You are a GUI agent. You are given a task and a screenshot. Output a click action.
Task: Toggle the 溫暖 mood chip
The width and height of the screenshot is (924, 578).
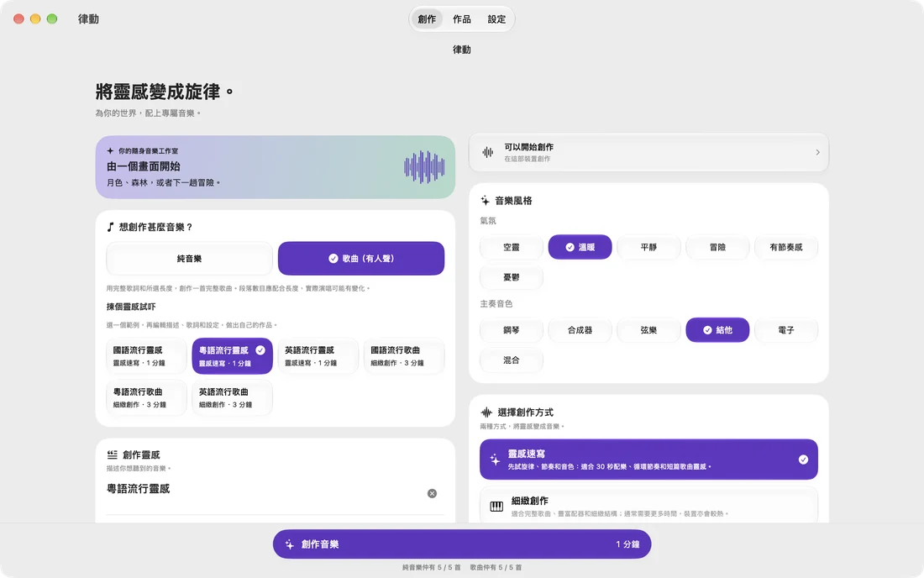pyautogui.click(x=580, y=247)
